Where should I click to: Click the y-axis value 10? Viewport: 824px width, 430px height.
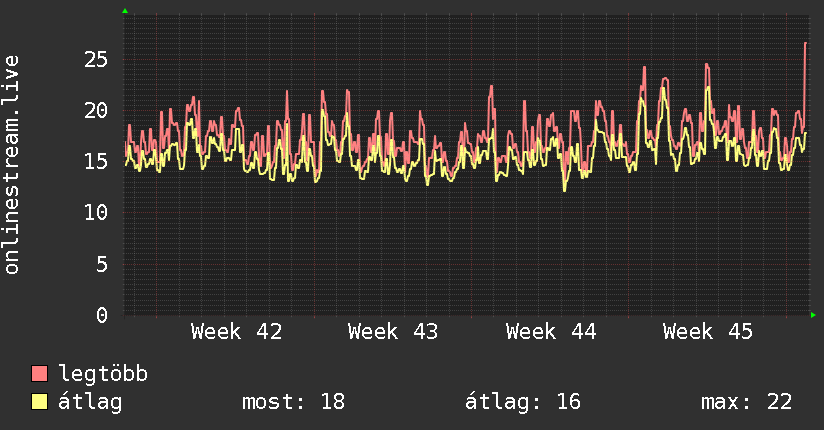point(96,213)
